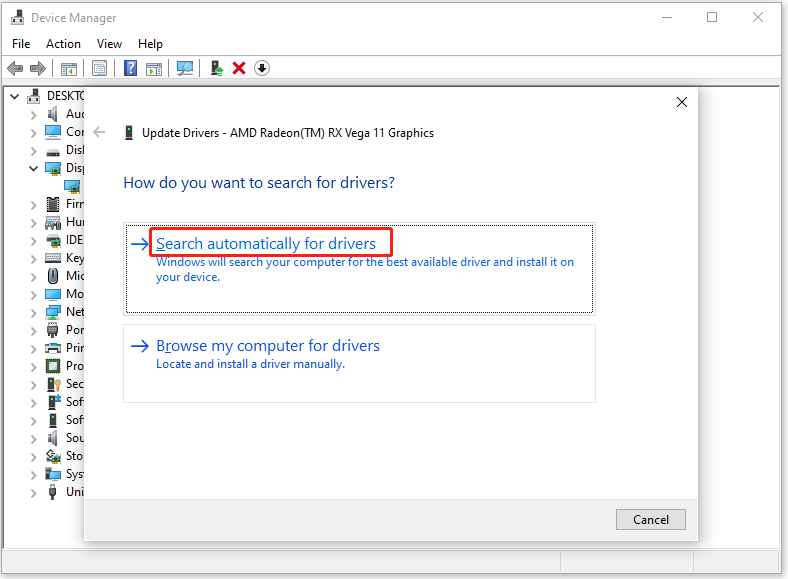Open the File menu

pos(21,44)
